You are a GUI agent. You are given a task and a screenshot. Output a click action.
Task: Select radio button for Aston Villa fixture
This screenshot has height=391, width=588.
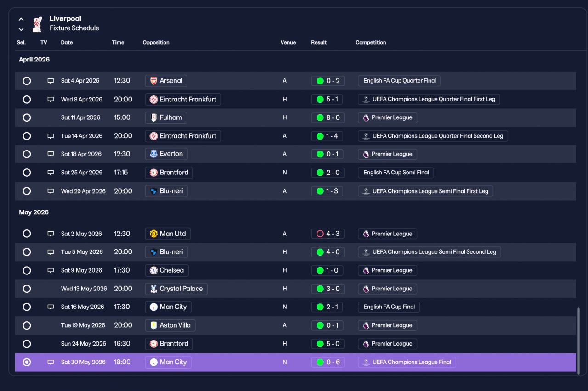[27, 325]
